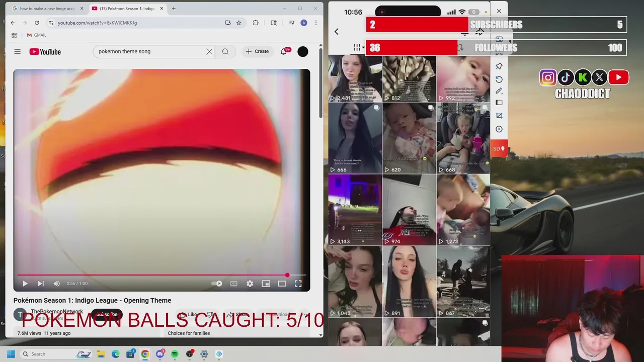
Task: Start recording with the circle record icon
Action: click(499, 129)
